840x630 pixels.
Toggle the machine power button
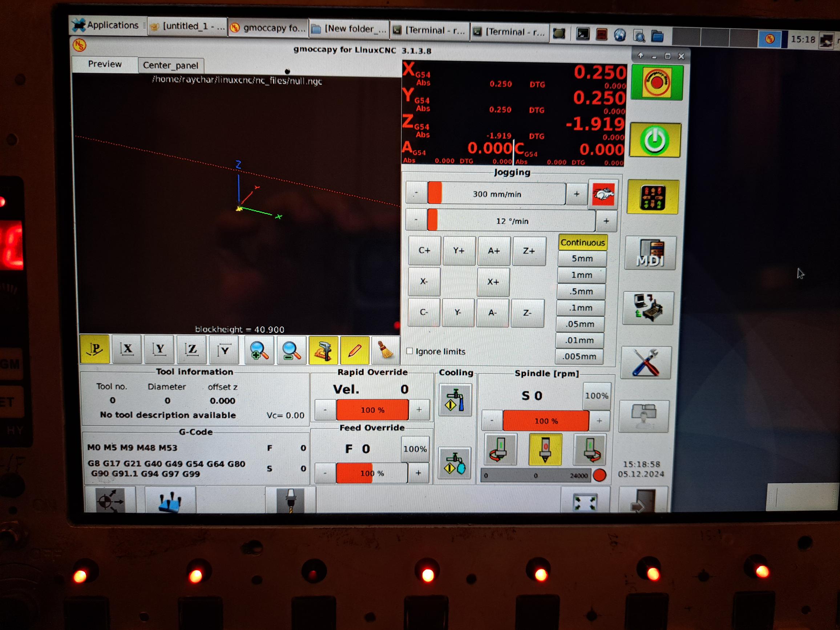655,141
